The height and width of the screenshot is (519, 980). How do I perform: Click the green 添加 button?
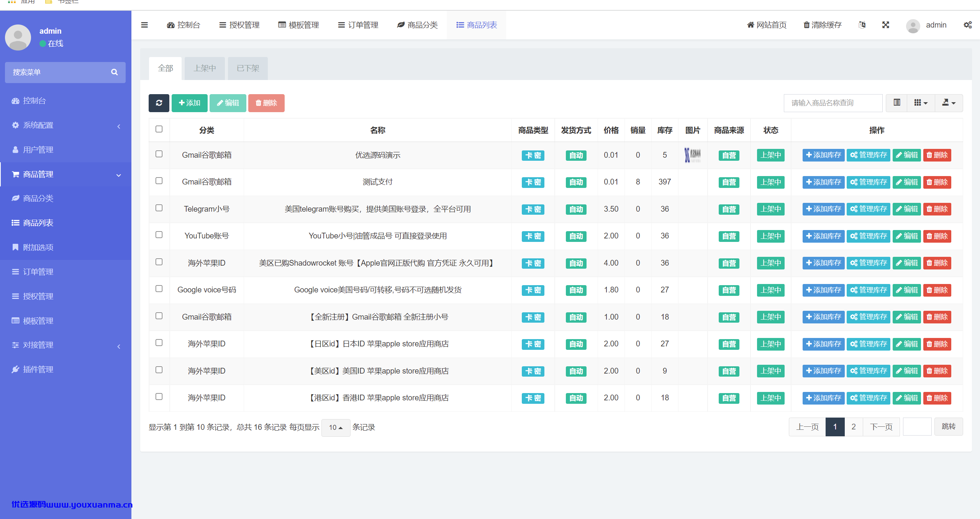coord(189,103)
